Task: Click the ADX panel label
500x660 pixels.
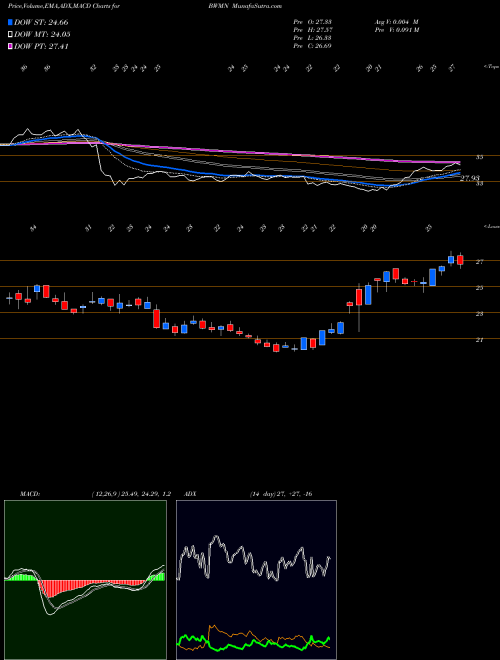Action: coord(191,494)
